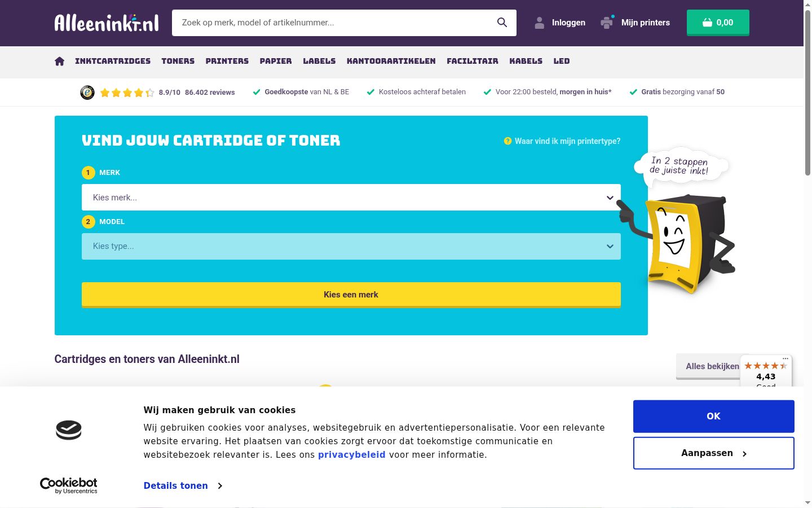The width and height of the screenshot is (812, 508).
Task: Click the In 2 stappen speech bubble
Action: coord(681,167)
